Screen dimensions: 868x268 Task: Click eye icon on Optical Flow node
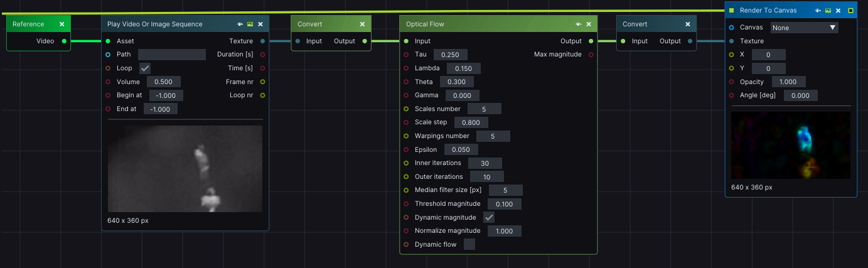pos(579,24)
